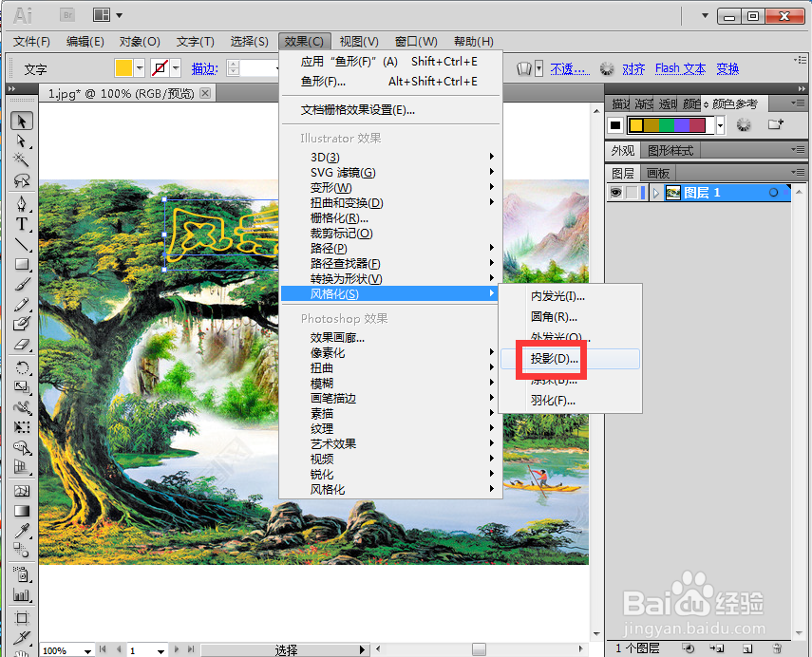Expand 图层 1 disclosure triangle
Viewport: 812px width, 657px height.
click(x=655, y=193)
